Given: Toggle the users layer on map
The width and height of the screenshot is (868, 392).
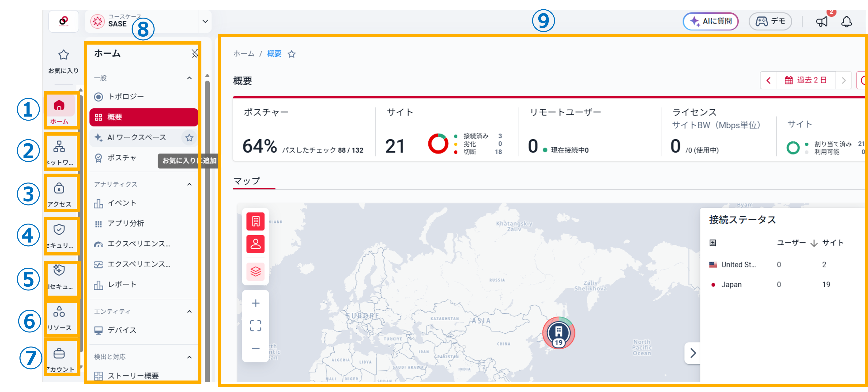Looking at the screenshot, I should 255,244.
